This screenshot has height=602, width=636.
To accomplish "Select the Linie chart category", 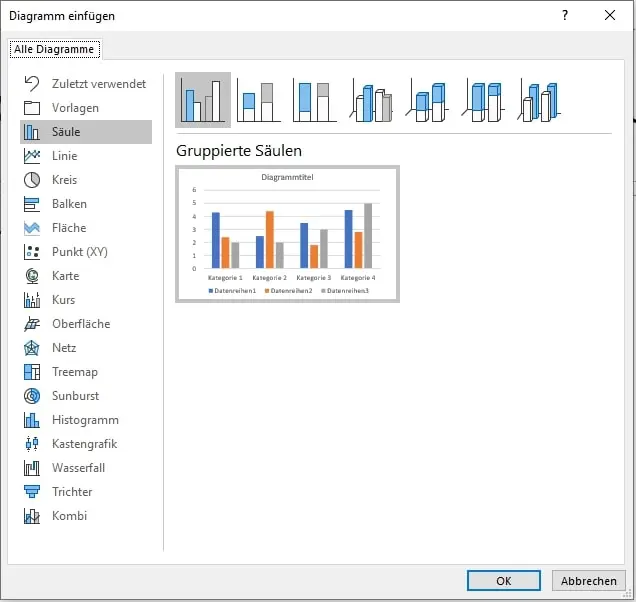I will (x=64, y=156).
